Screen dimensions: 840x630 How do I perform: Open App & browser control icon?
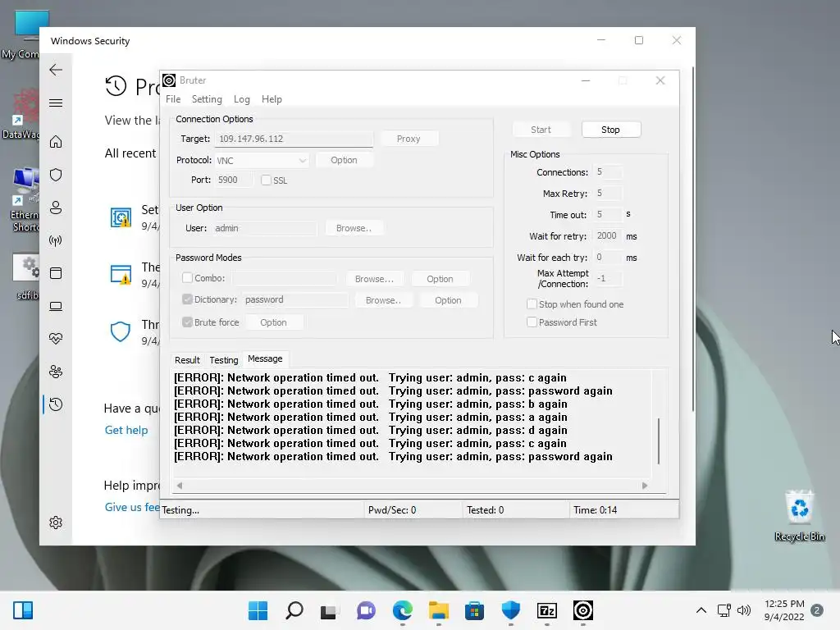click(x=56, y=273)
